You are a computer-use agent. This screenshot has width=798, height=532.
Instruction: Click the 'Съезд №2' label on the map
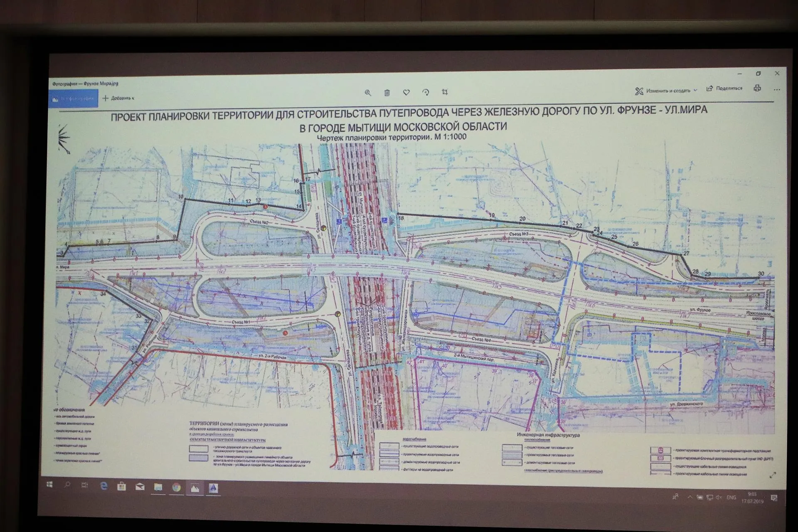point(259,222)
